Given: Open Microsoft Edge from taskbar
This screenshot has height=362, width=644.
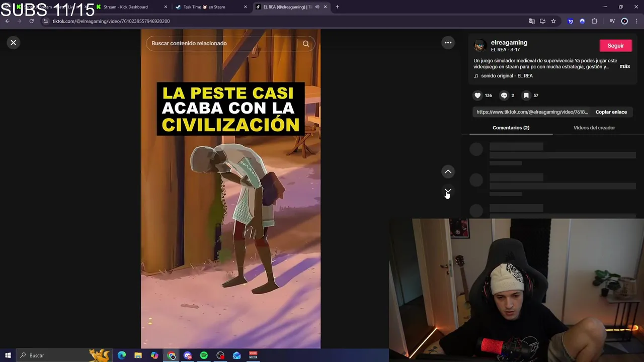Looking at the screenshot, I should [122, 355].
